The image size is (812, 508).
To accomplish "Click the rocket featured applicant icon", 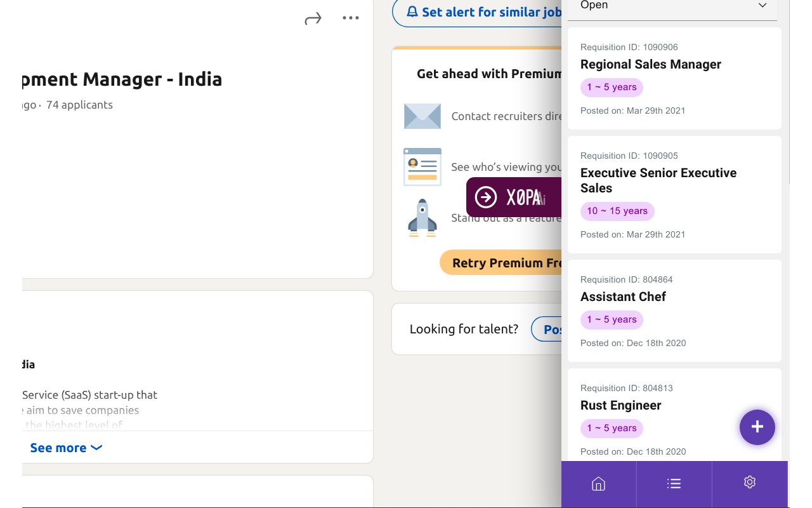I will point(422,218).
